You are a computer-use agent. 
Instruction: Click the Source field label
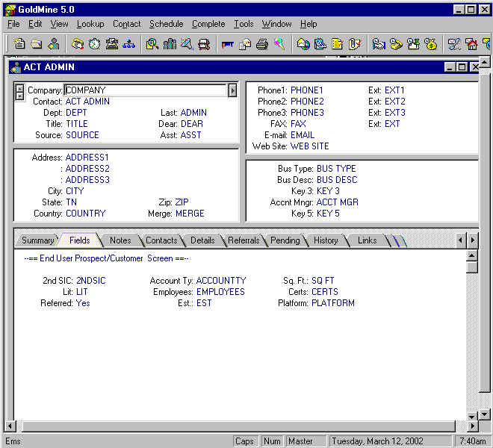coord(49,135)
